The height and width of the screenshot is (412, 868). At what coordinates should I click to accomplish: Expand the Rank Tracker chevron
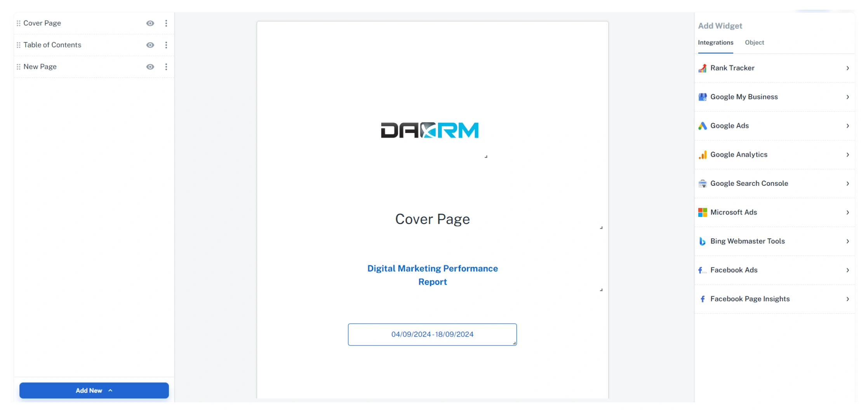click(x=848, y=68)
